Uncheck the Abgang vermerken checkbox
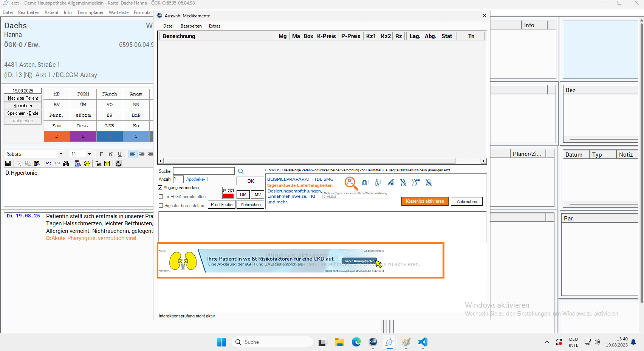Viewport: 644px width, 351px height. coord(160,188)
